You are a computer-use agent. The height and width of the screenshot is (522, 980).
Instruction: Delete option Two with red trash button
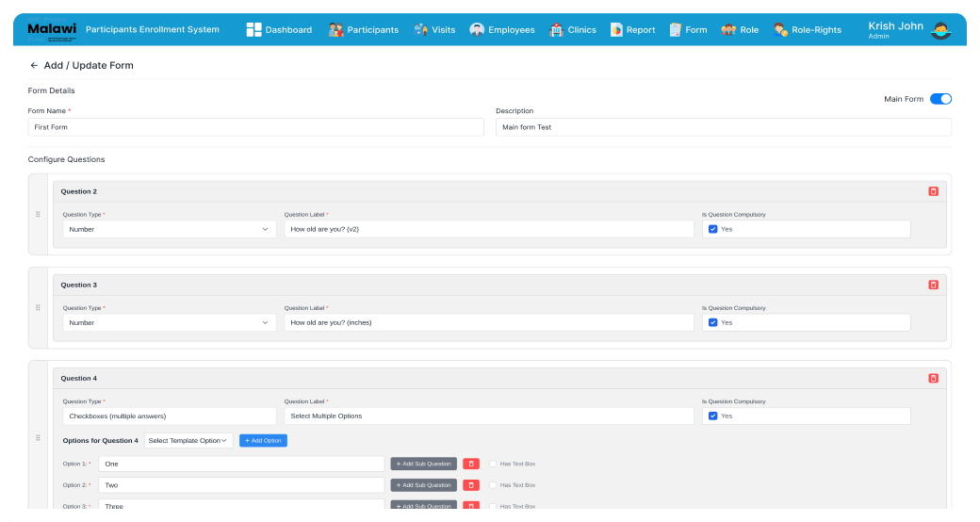[471, 485]
